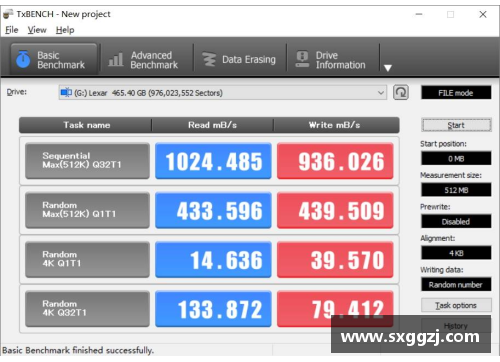
Task: Click write value 39.570
Action: [335, 259]
